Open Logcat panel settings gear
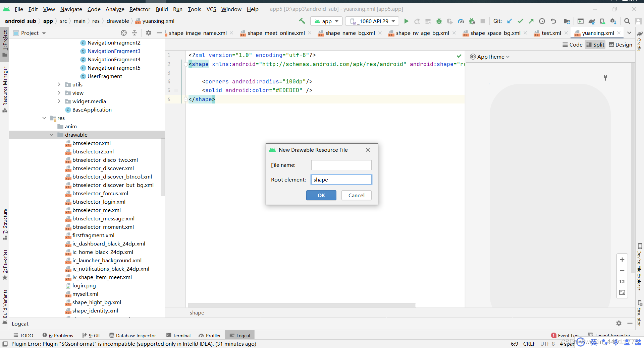 (619, 323)
